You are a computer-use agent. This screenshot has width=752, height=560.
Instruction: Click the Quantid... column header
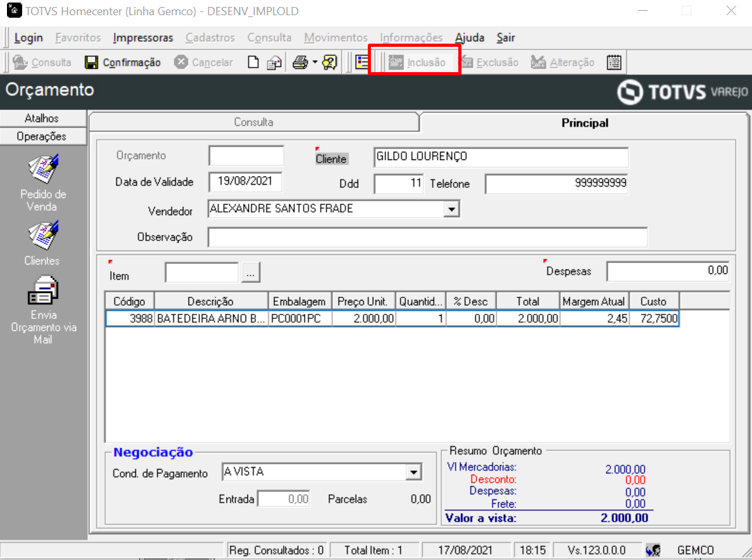(420, 301)
